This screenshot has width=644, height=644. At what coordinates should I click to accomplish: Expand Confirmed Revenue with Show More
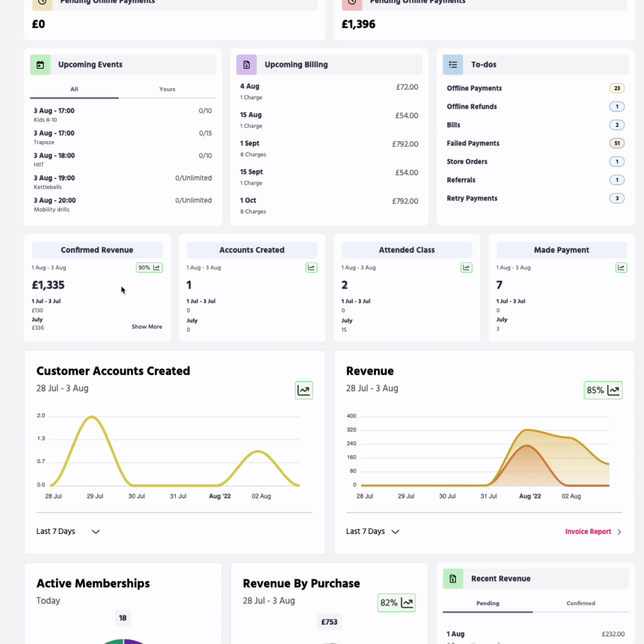147,327
